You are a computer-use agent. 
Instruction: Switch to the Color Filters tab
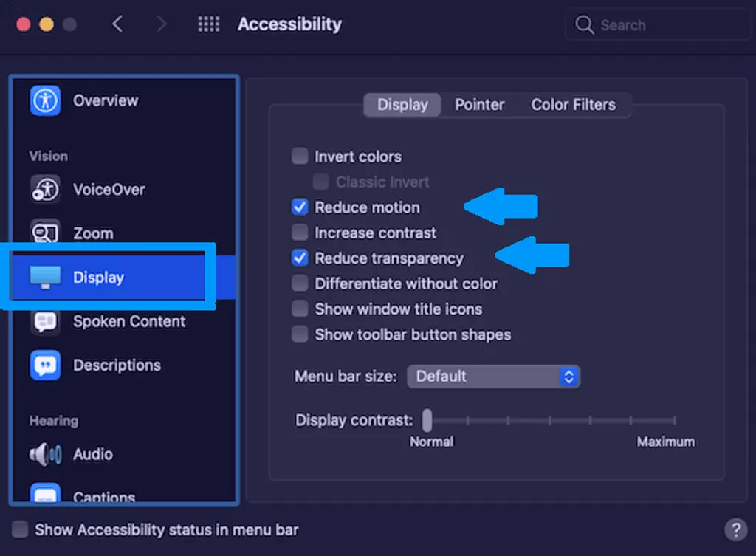tap(573, 105)
